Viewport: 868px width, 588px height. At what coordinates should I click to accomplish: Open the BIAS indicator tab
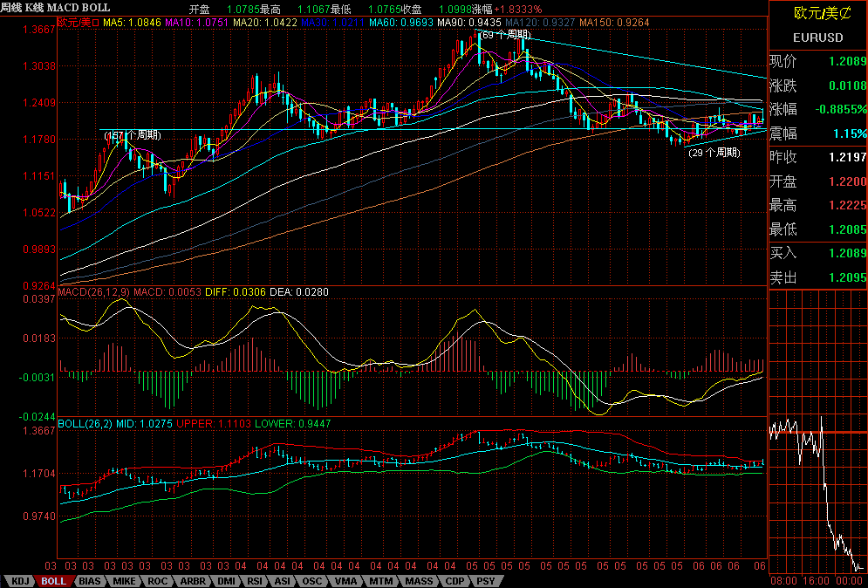[x=90, y=581]
